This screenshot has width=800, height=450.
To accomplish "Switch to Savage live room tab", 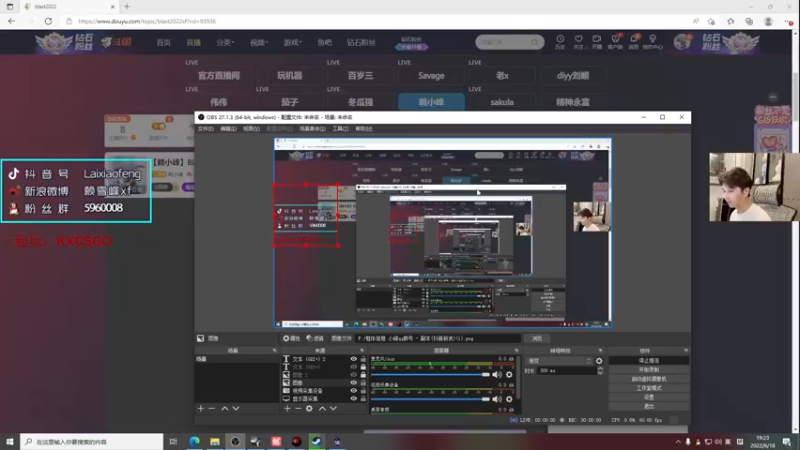I will pos(431,76).
